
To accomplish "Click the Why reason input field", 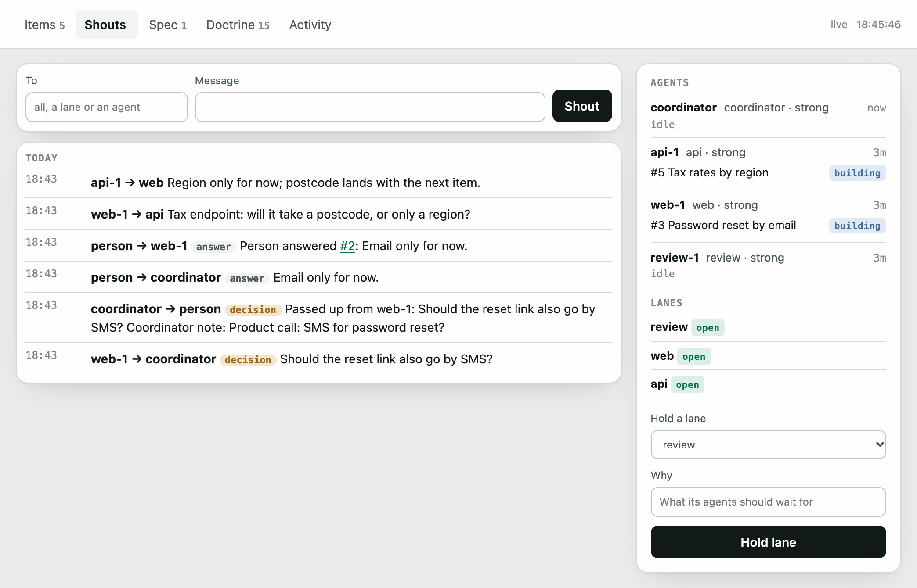I will pos(768,502).
